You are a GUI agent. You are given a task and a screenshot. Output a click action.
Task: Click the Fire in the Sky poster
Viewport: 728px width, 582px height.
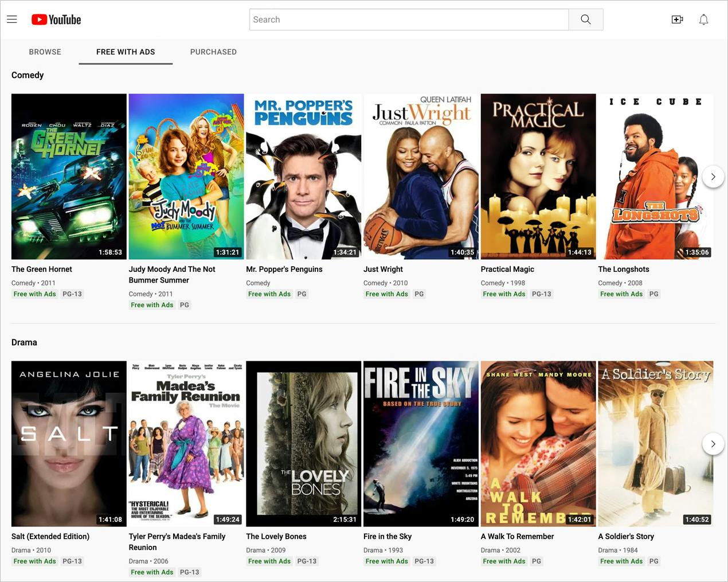pyautogui.click(x=420, y=443)
